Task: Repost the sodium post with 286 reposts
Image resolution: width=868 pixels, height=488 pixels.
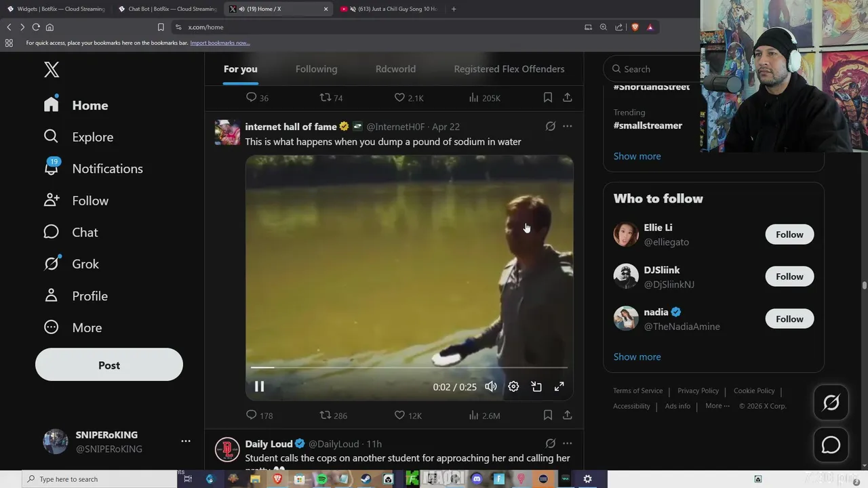Action: point(334,415)
